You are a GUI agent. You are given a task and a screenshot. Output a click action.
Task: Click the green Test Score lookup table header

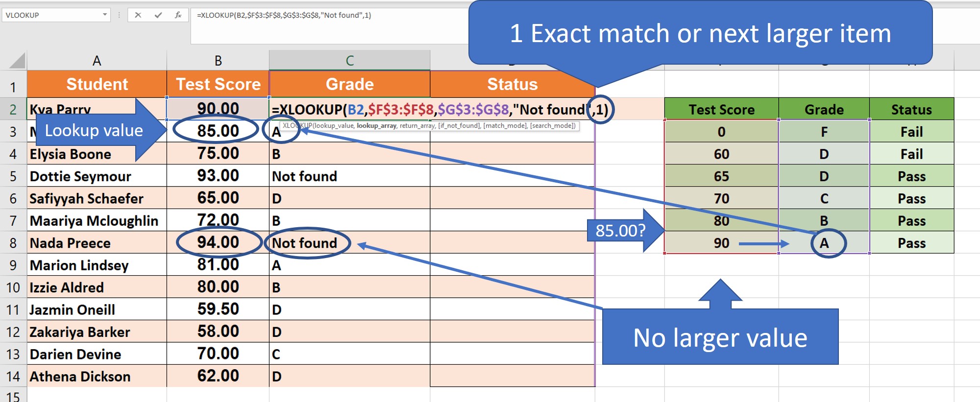point(721,109)
